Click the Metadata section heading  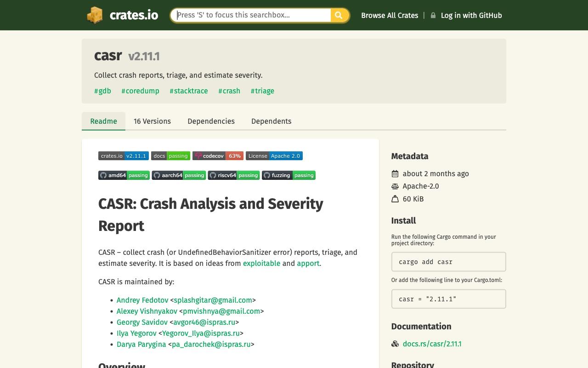(x=410, y=156)
